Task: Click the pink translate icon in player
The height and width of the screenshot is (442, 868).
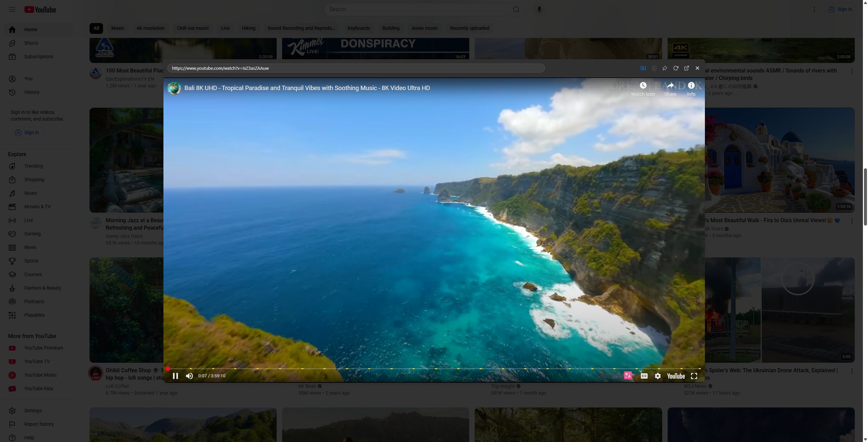Action: click(628, 376)
